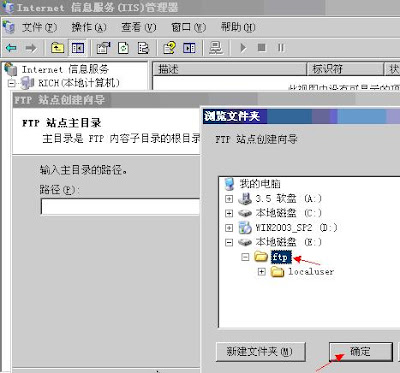Collapse the RICH(本地计算机) tree node
Viewport: 400px width, 373px height.
[12, 83]
